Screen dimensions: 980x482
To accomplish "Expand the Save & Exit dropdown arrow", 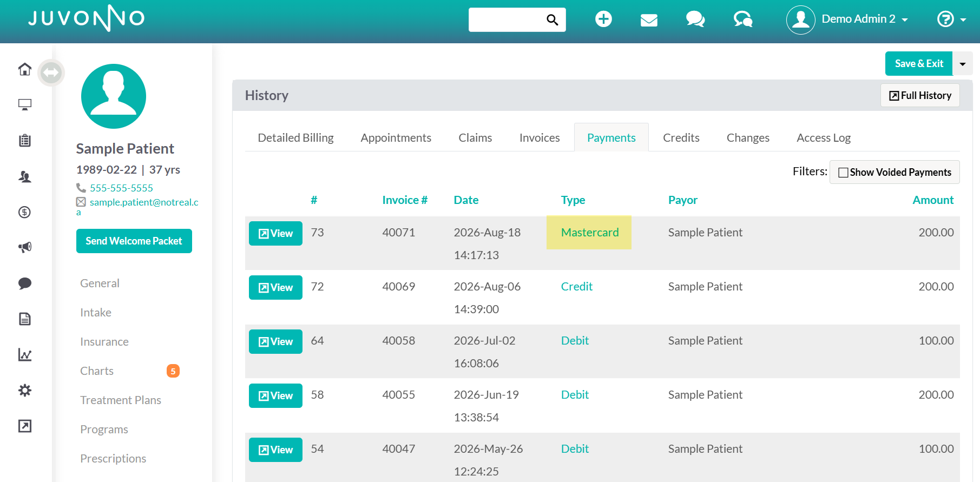I will tap(963, 64).
